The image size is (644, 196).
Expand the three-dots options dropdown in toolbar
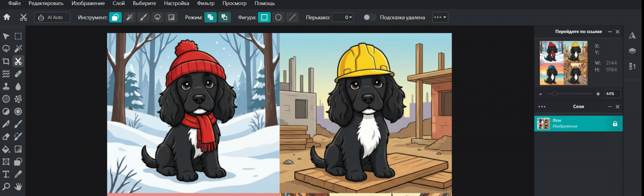pyautogui.click(x=440, y=17)
